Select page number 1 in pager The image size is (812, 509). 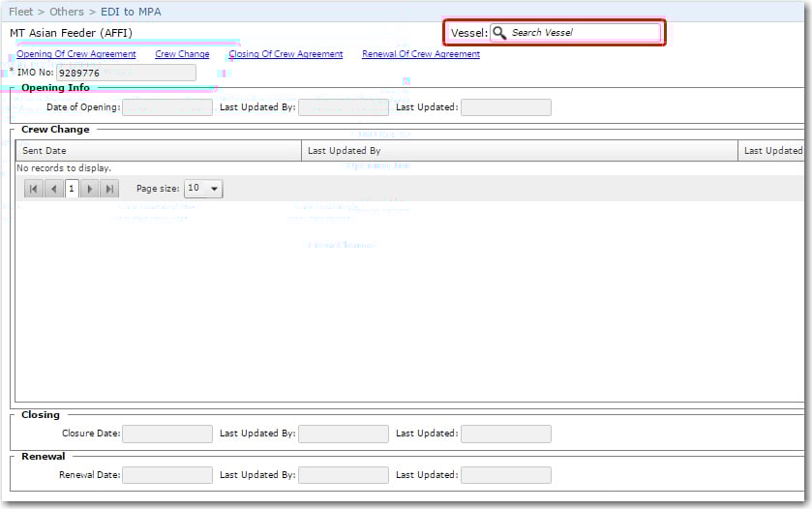72,189
